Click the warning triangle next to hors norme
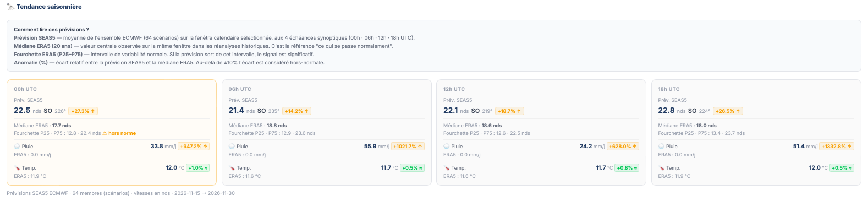The width and height of the screenshot is (868, 200). point(105,133)
